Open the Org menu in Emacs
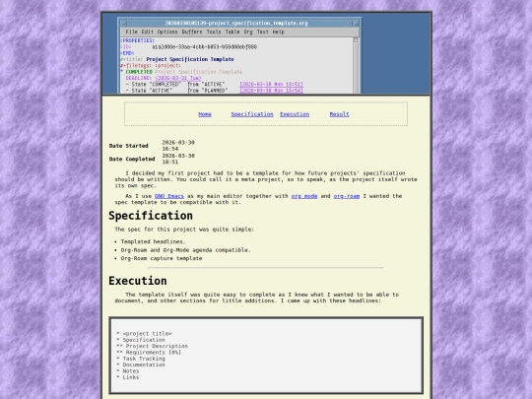 click(248, 32)
